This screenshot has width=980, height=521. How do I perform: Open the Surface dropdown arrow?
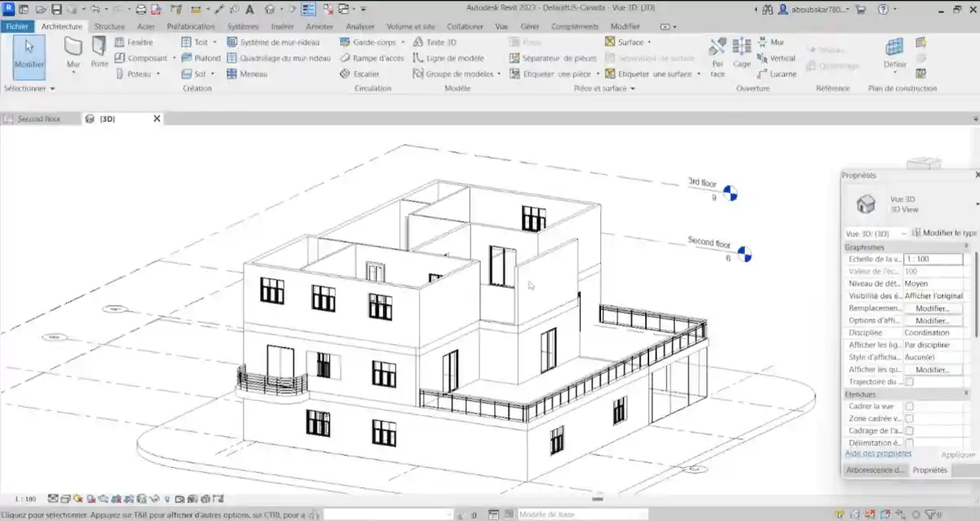click(x=649, y=42)
